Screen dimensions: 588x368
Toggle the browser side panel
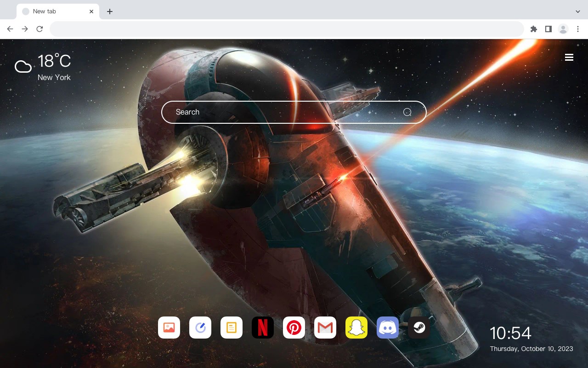[548, 29]
